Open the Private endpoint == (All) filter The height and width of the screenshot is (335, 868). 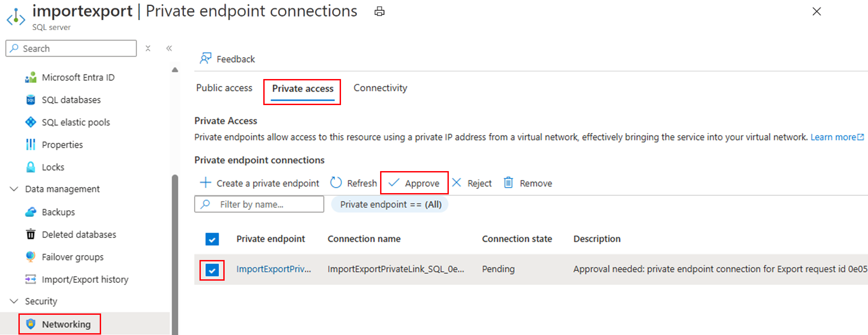pyautogui.click(x=390, y=204)
